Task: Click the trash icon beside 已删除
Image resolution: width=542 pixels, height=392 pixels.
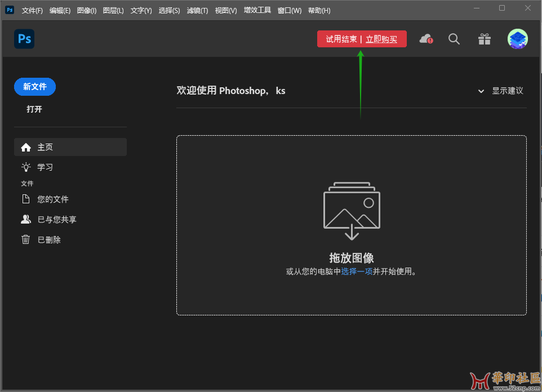Action: click(x=25, y=239)
